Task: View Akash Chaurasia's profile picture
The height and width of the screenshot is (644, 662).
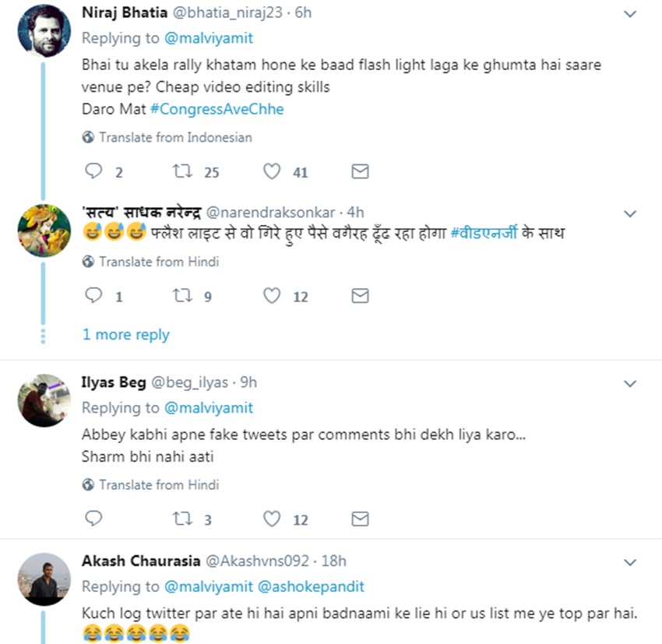Action: click(x=44, y=579)
